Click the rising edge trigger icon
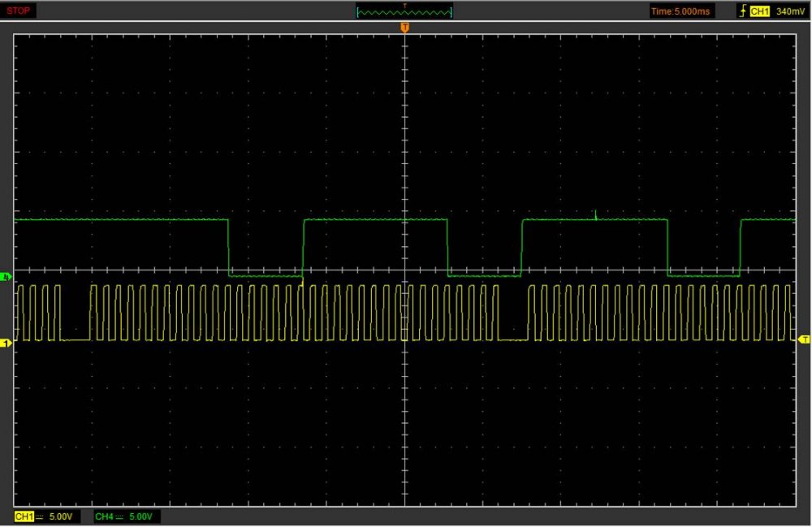The width and height of the screenshot is (812, 527). click(x=741, y=11)
